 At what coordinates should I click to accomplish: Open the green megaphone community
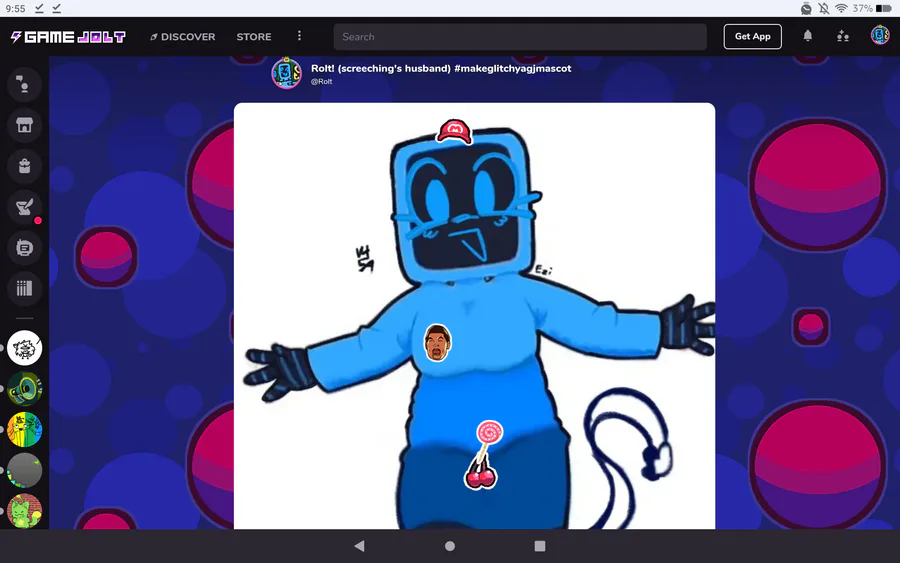tap(25, 389)
